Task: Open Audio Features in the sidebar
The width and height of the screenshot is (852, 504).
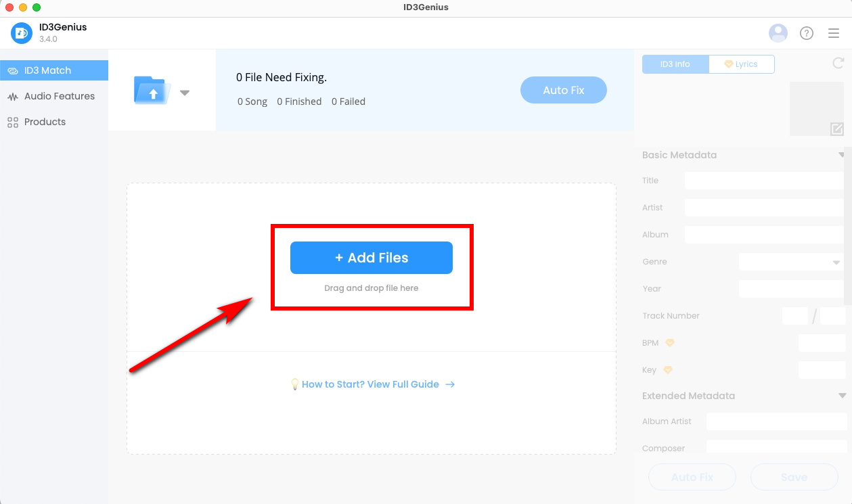Action: 59,96
